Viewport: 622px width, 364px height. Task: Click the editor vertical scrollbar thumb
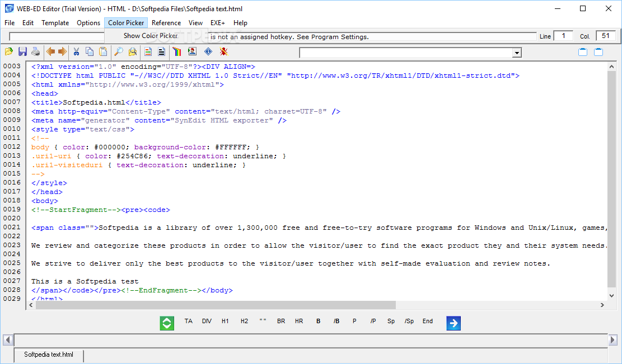(611, 179)
